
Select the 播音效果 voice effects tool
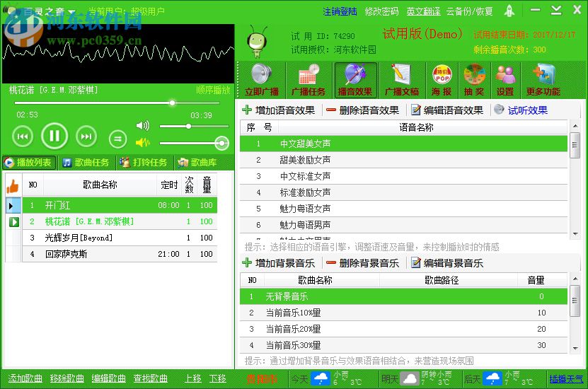[355, 80]
